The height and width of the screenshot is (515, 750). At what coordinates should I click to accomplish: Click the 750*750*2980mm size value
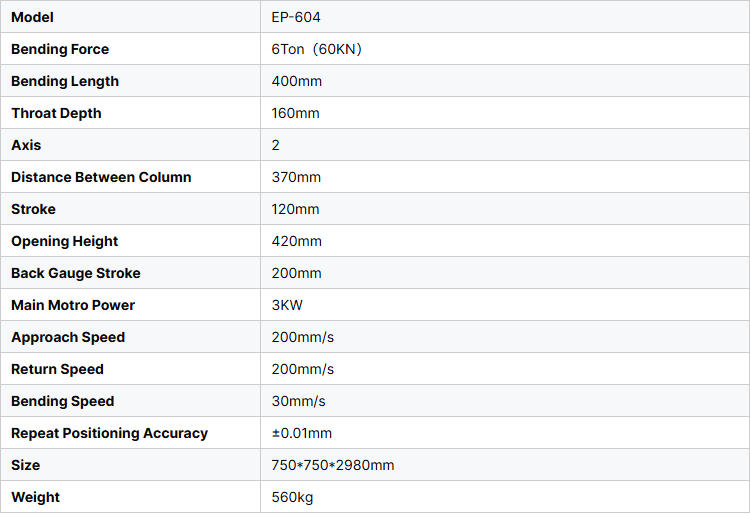[x=333, y=465]
